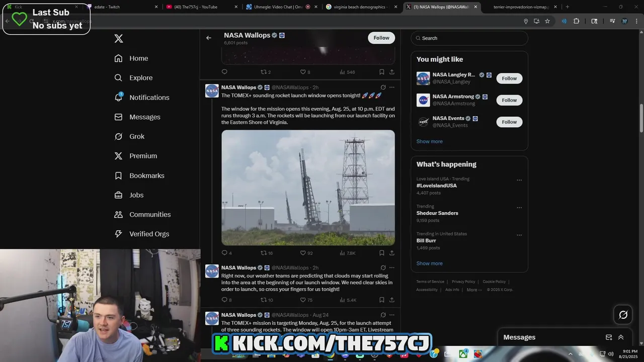This screenshot has width=644, height=362.
Task: Click the X search field
Action: pos(469,38)
